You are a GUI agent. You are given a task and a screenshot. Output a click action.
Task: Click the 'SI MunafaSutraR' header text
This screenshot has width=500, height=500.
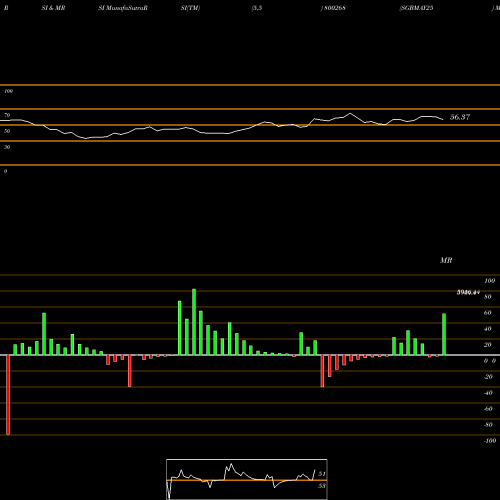[x=123, y=8]
